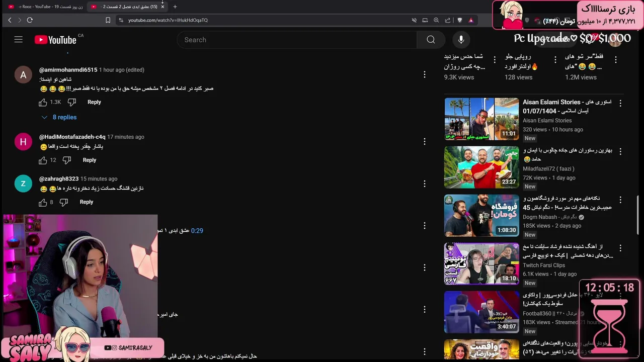Click the Aisan Eslami Stories channel name

[x=547, y=121]
